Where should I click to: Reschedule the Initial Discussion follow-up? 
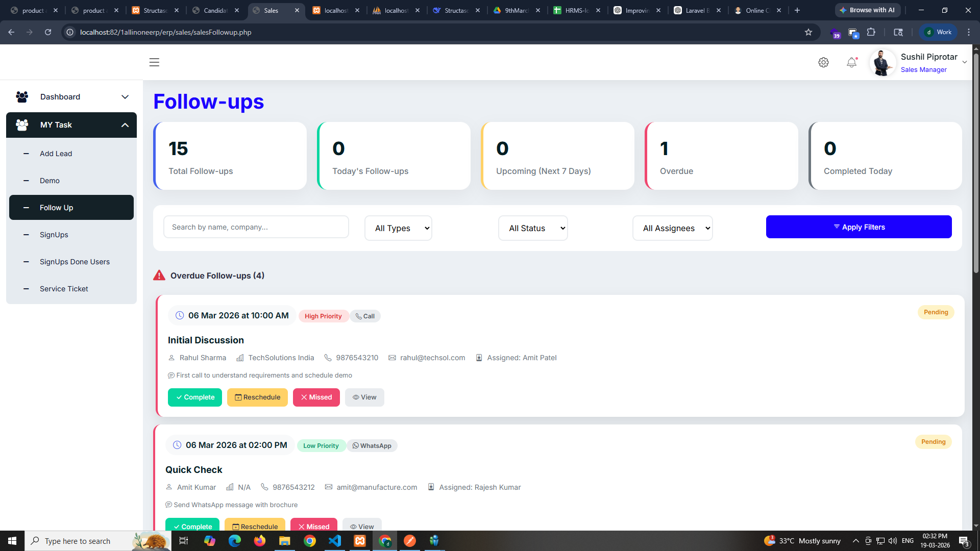click(257, 397)
